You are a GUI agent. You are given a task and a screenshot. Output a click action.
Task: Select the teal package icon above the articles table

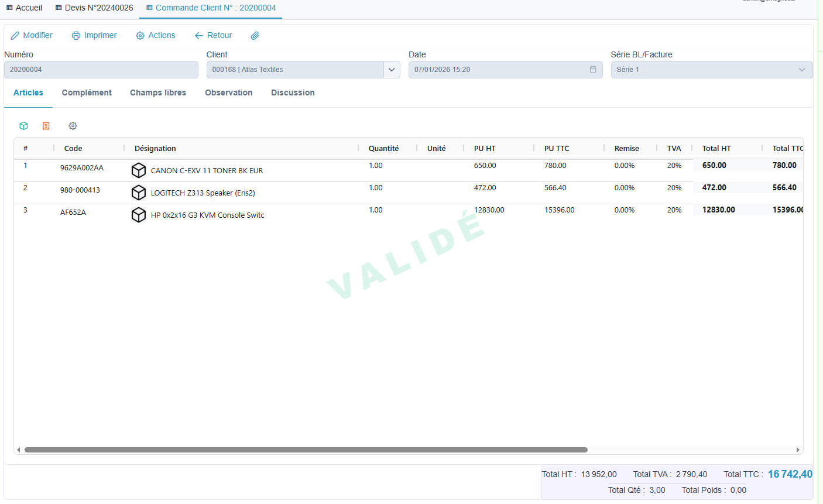pyautogui.click(x=23, y=125)
